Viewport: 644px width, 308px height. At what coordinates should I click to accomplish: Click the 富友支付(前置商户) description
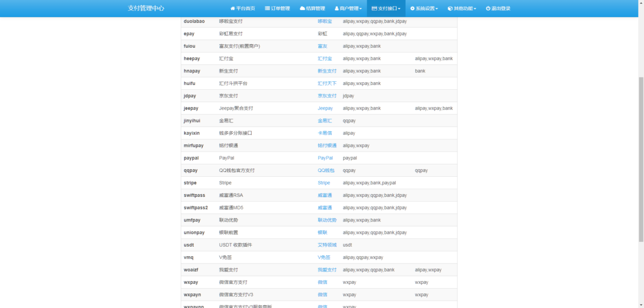239,46
